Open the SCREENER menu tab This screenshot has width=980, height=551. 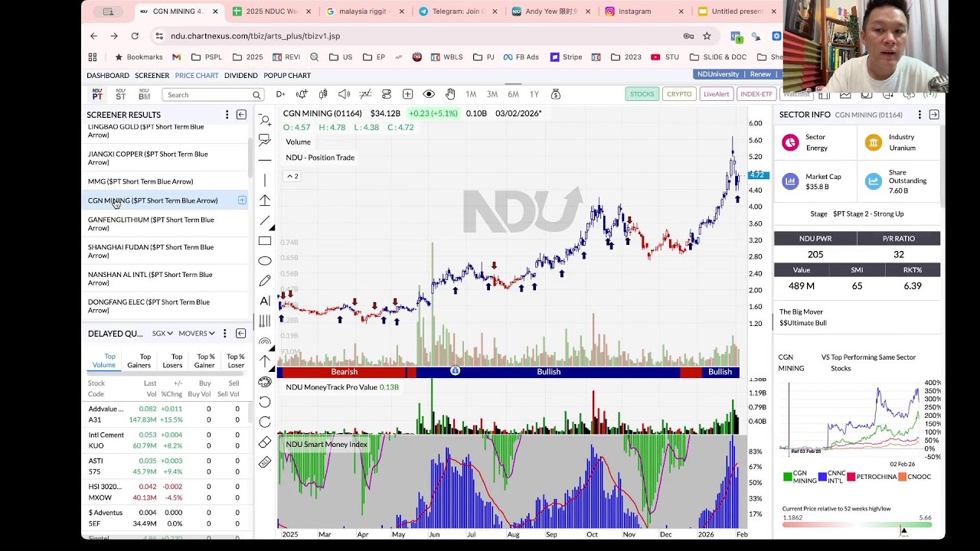[x=152, y=76]
